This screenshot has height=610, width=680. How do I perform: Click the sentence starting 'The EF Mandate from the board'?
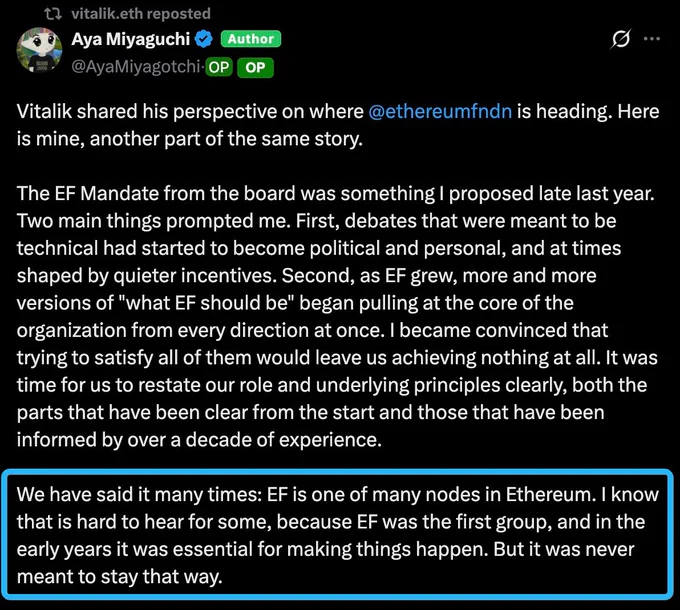click(336, 193)
